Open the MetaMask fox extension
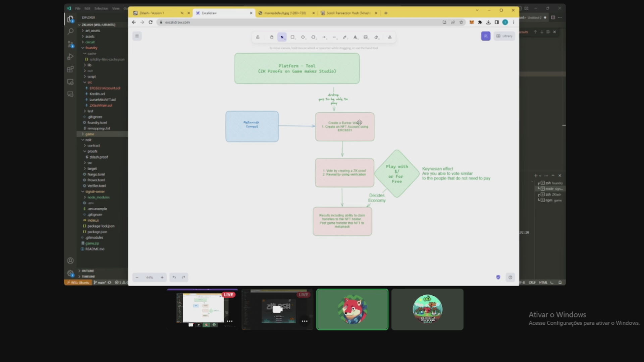 (x=471, y=22)
